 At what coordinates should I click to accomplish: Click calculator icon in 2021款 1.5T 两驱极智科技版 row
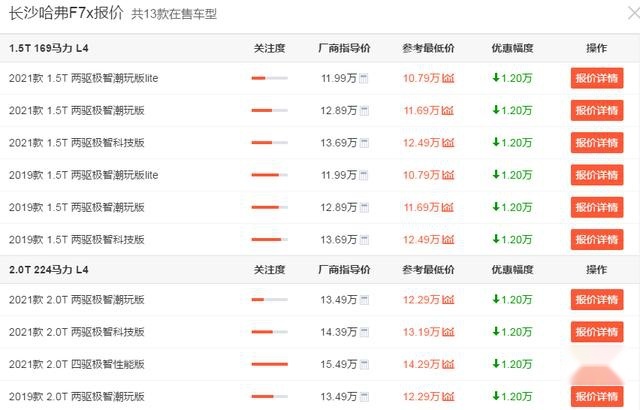(364, 143)
